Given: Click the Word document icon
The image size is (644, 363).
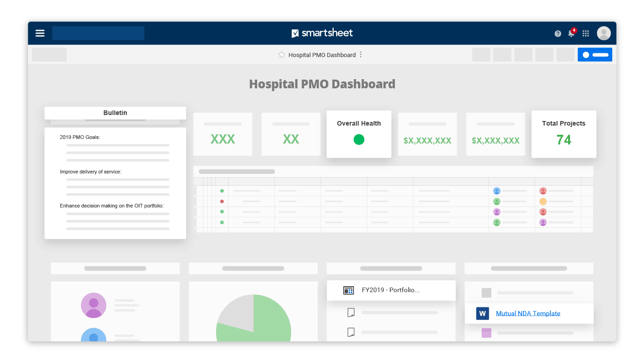Looking at the screenshot, I should (x=483, y=313).
